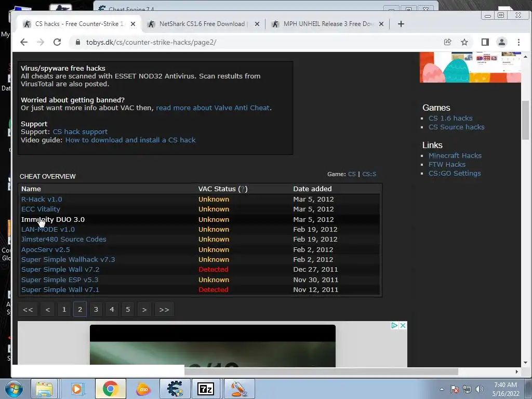
Task: Click the volume speaker tray icon
Action: (x=480, y=389)
